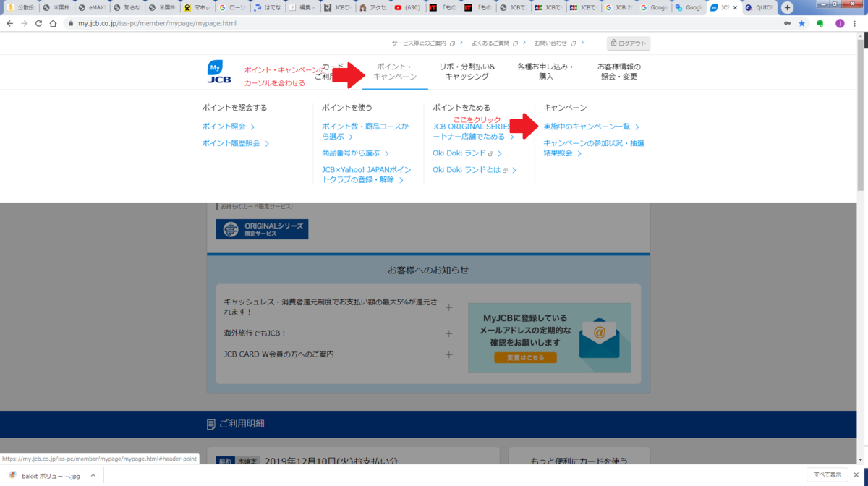Click the お客様へのお知らせ heading

(x=428, y=270)
